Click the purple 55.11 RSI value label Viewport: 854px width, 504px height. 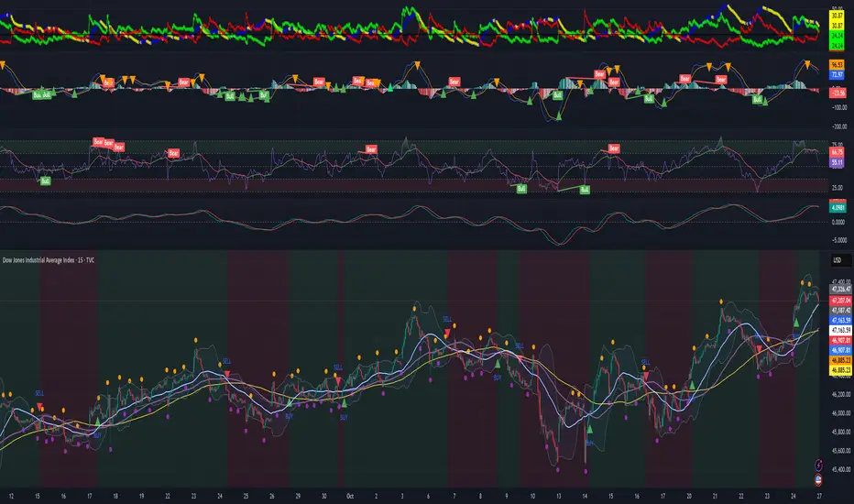(x=838, y=162)
